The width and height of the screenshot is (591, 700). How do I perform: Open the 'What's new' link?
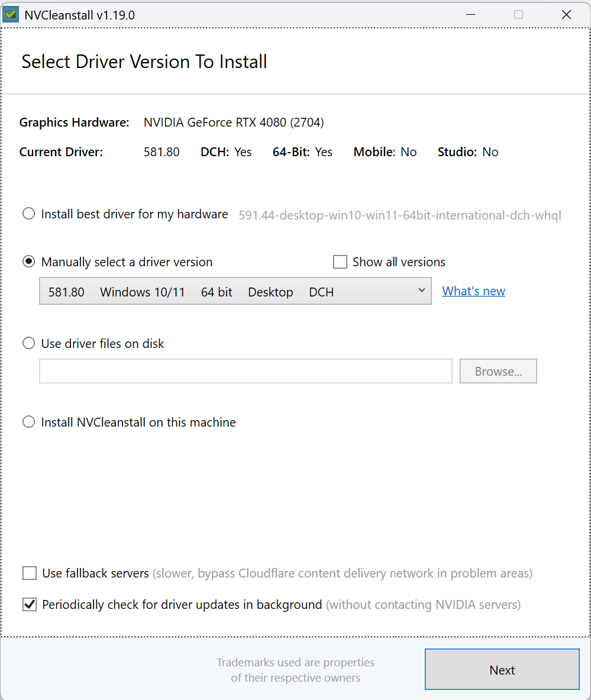click(473, 291)
